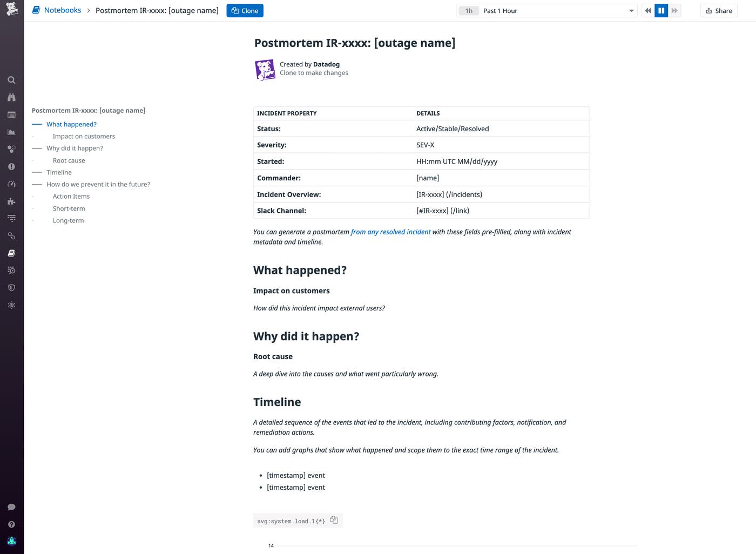Click the from any resolved incident link
The image size is (756, 554).
pos(390,232)
